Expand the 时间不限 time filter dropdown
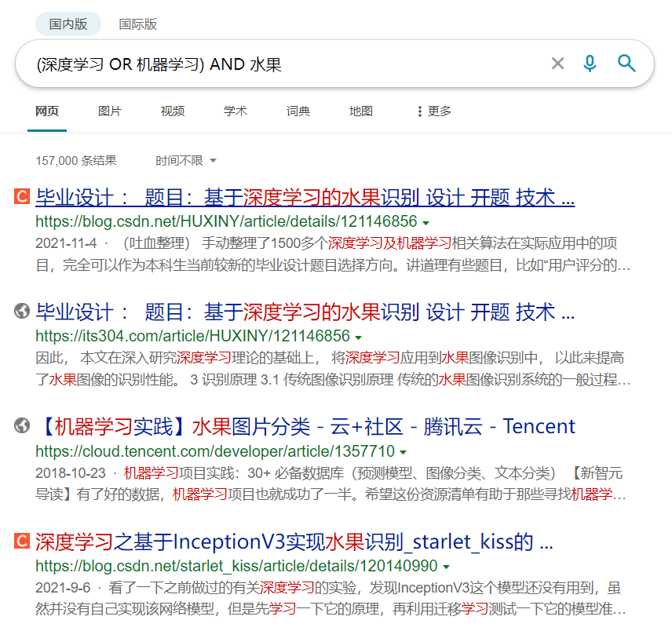The width and height of the screenshot is (672, 631). pyautogui.click(x=185, y=161)
